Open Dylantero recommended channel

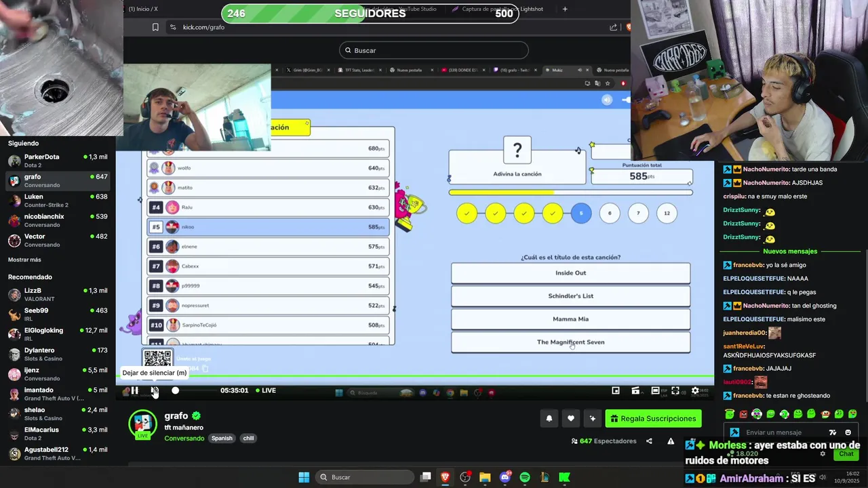click(x=58, y=354)
